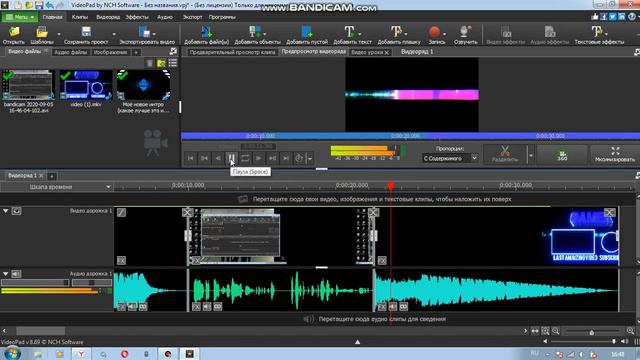
Task: Mute Audio Track 1 speaker toggle
Action: pos(16,274)
